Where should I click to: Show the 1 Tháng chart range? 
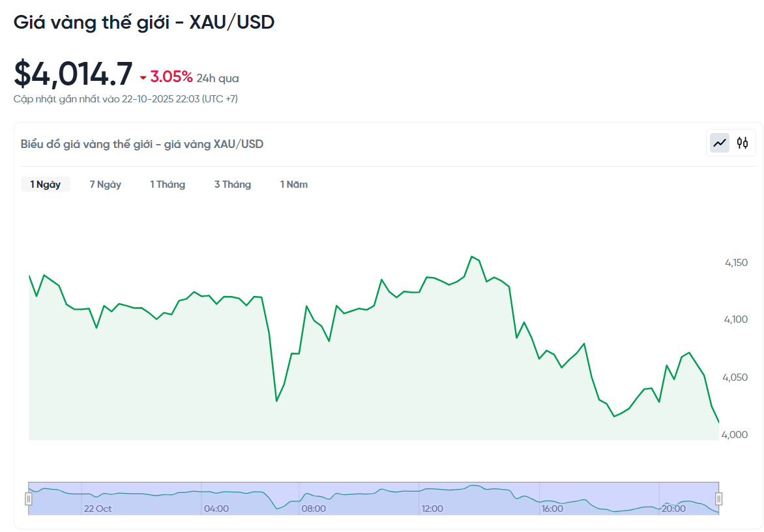168,185
